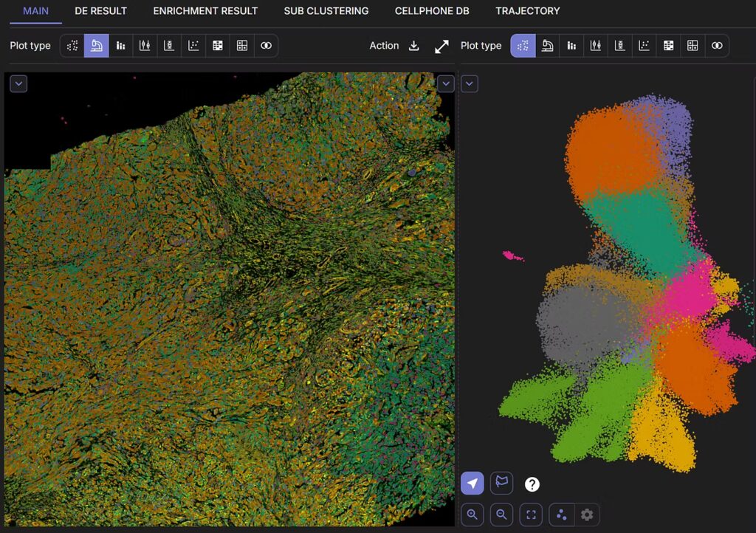Screen dimensions: 756x533
Task: Expand dropdown at top-left of spatial image
Action: click(18, 83)
